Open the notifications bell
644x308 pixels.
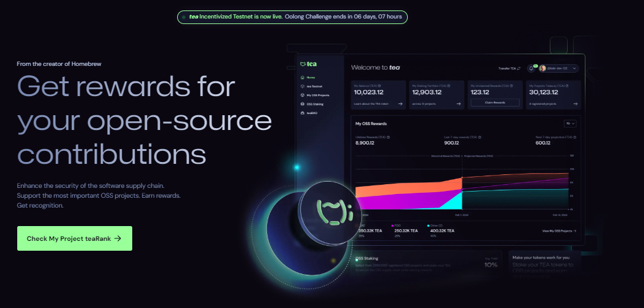click(531, 68)
